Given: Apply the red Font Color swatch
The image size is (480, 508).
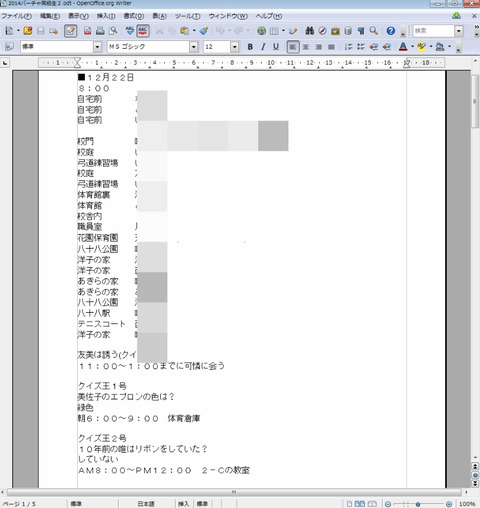Looking at the screenshot, I should pyautogui.click(x=403, y=47).
